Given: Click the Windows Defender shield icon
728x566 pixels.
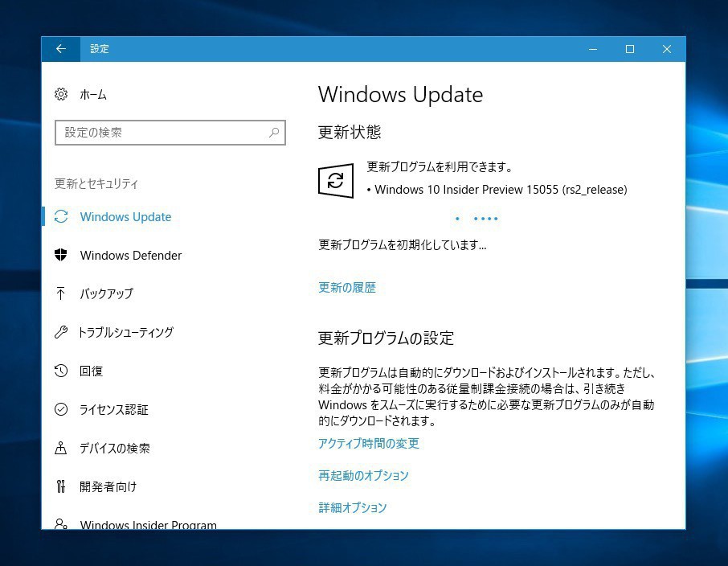Looking at the screenshot, I should tap(61, 255).
